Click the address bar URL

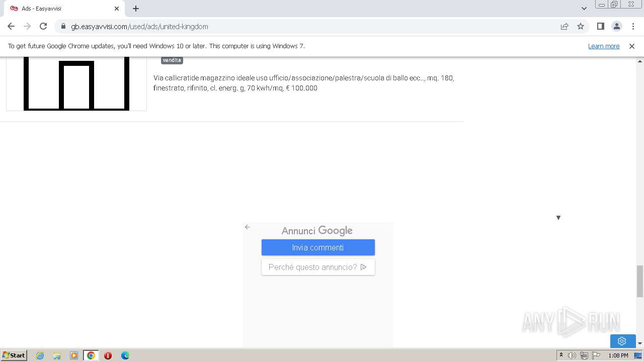coord(139,27)
